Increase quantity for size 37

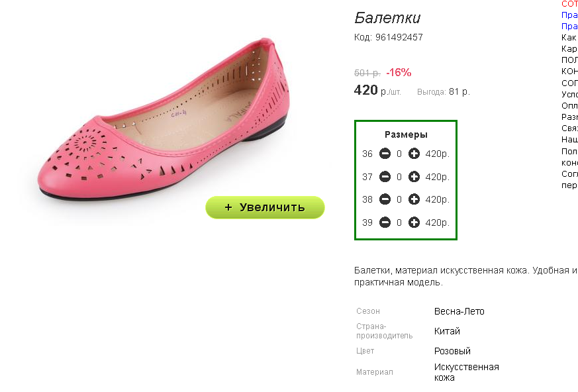tap(414, 177)
